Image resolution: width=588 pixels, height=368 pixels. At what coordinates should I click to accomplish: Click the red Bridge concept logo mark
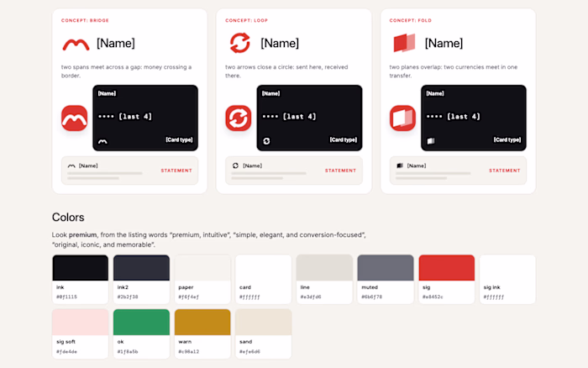76,45
